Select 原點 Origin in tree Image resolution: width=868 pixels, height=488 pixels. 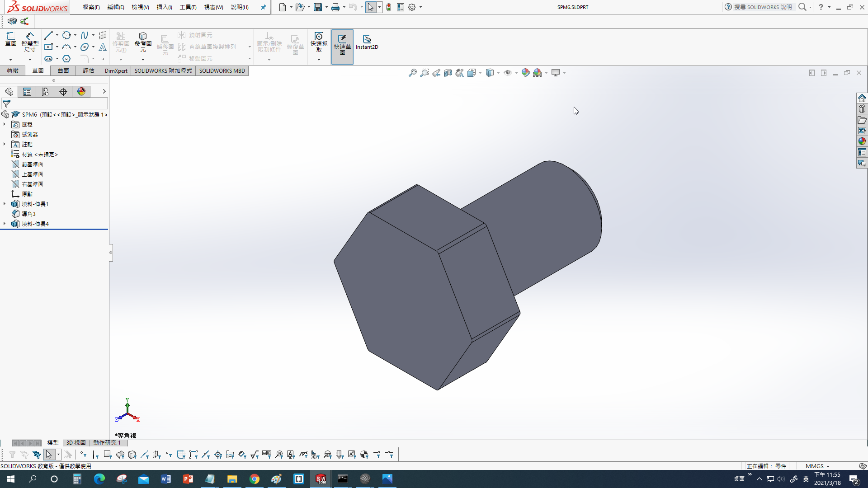27,194
